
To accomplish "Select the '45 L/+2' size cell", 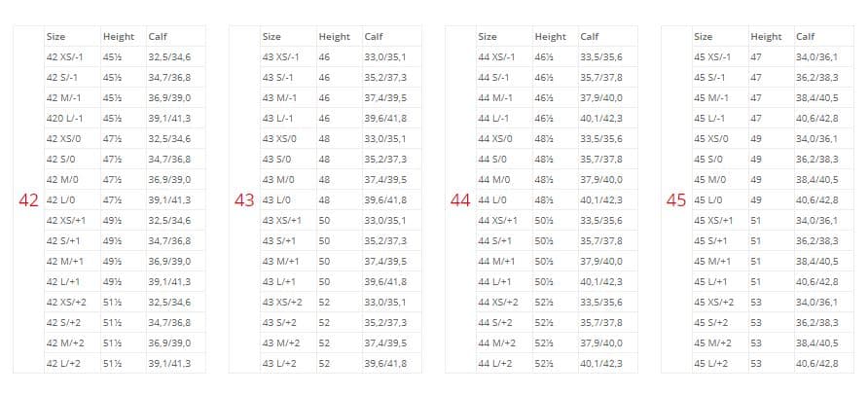I will click(x=711, y=363).
